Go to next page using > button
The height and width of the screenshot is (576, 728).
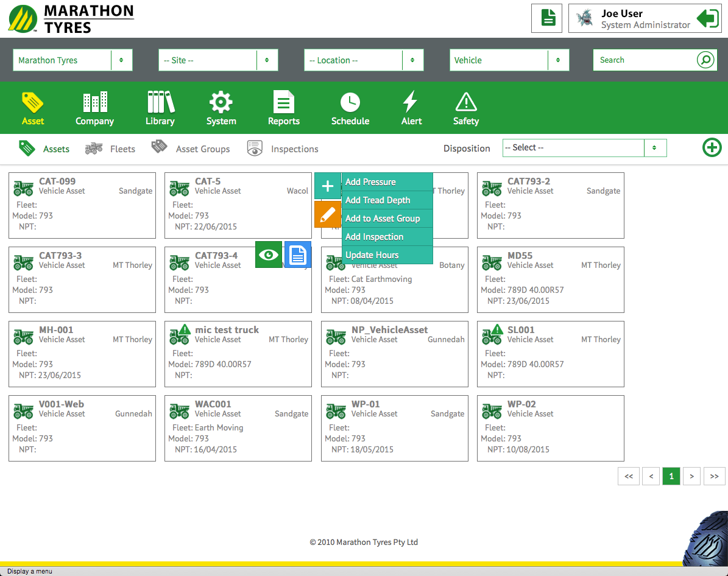691,476
